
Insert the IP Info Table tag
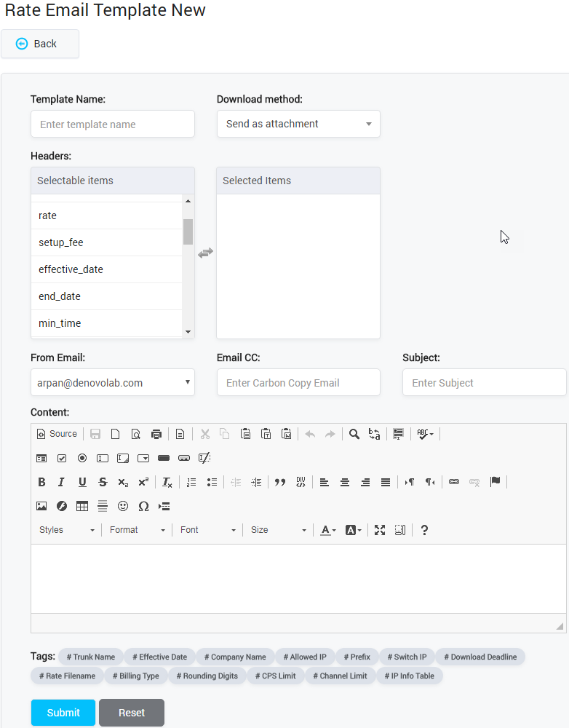point(410,676)
